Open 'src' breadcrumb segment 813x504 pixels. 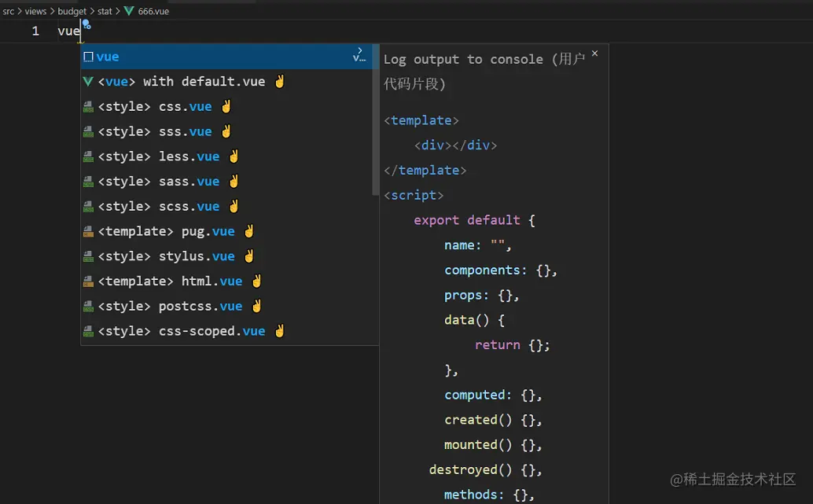coord(9,11)
